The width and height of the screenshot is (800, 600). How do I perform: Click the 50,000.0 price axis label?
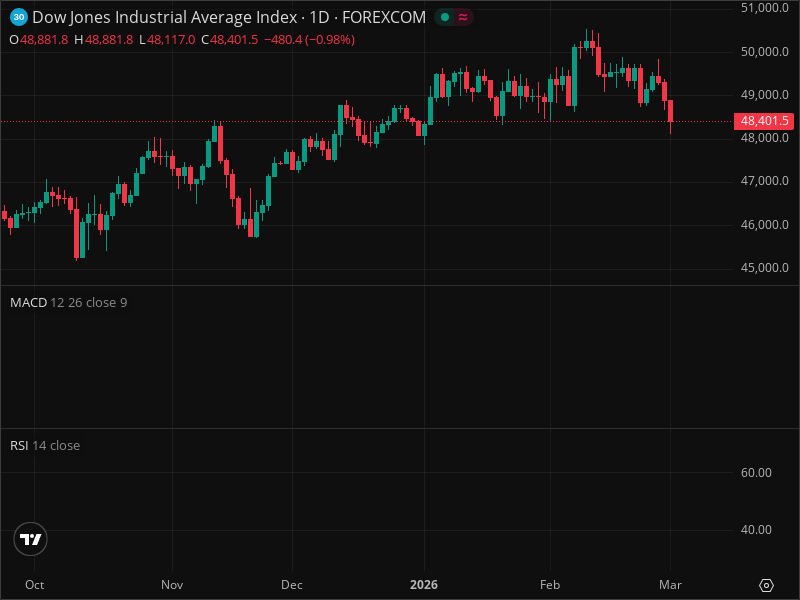pyautogui.click(x=764, y=52)
